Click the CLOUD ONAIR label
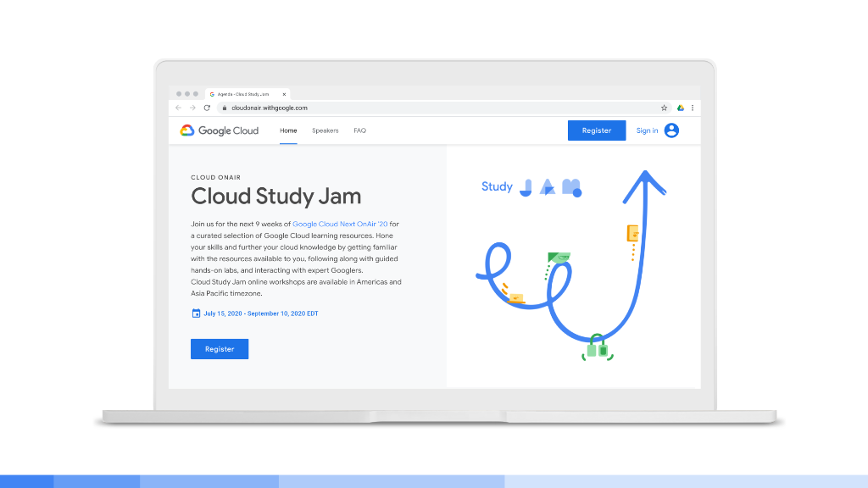 point(216,178)
